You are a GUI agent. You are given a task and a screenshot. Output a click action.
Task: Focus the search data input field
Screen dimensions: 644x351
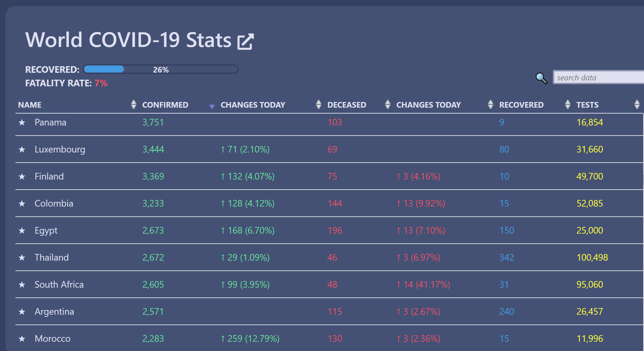pyautogui.click(x=598, y=78)
